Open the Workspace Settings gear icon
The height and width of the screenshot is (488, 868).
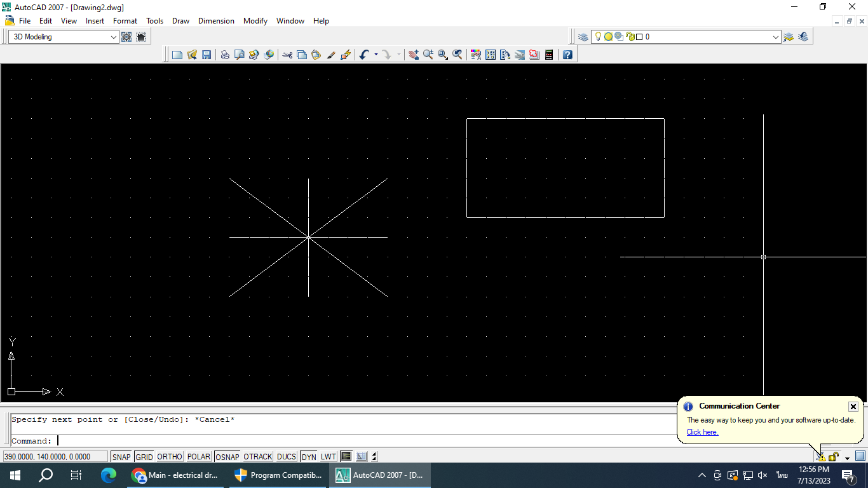126,37
